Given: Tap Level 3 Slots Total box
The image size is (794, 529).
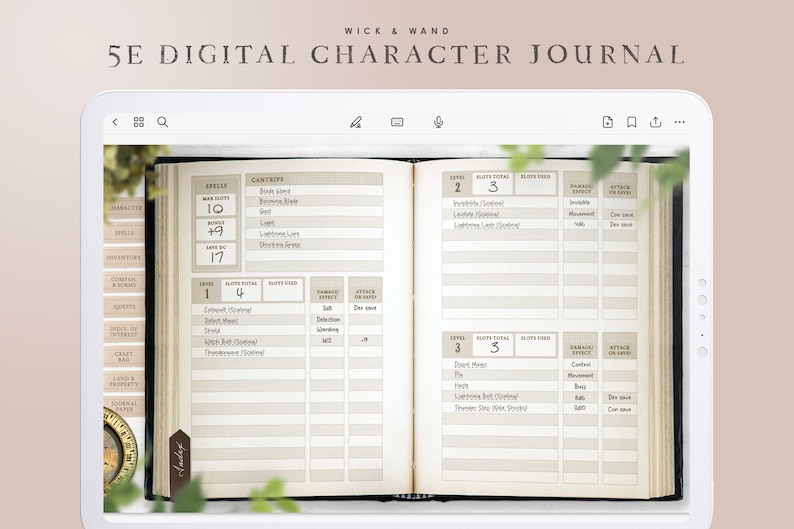Looking at the screenshot, I should 493,345.
